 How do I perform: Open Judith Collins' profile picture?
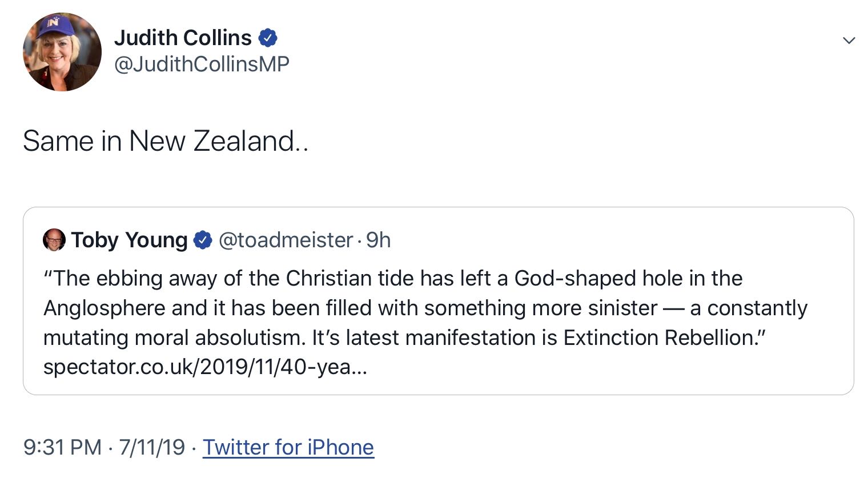tap(62, 52)
